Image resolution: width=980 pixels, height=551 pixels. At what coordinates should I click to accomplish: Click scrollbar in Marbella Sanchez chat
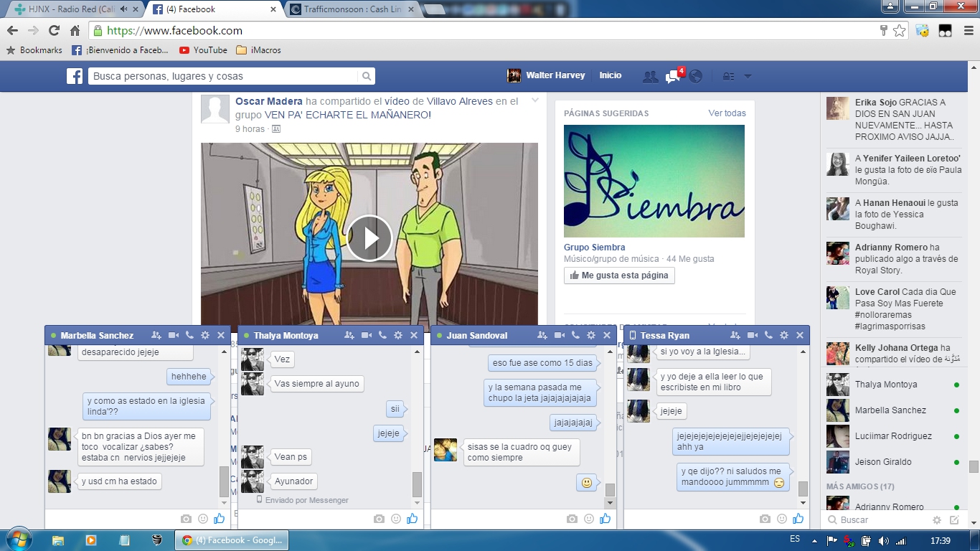(x=224, y=481)
